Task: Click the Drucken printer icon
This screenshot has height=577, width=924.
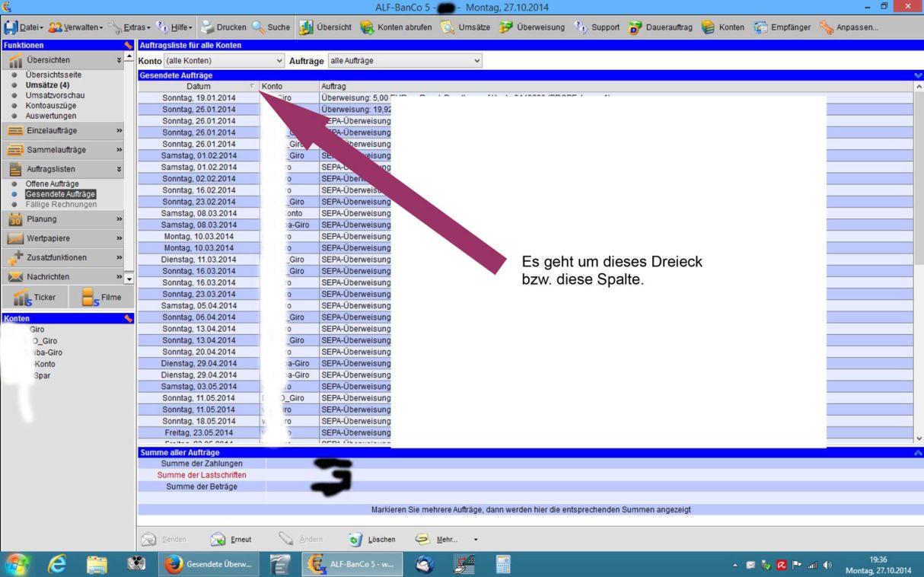Action: (x=208, y=27)
